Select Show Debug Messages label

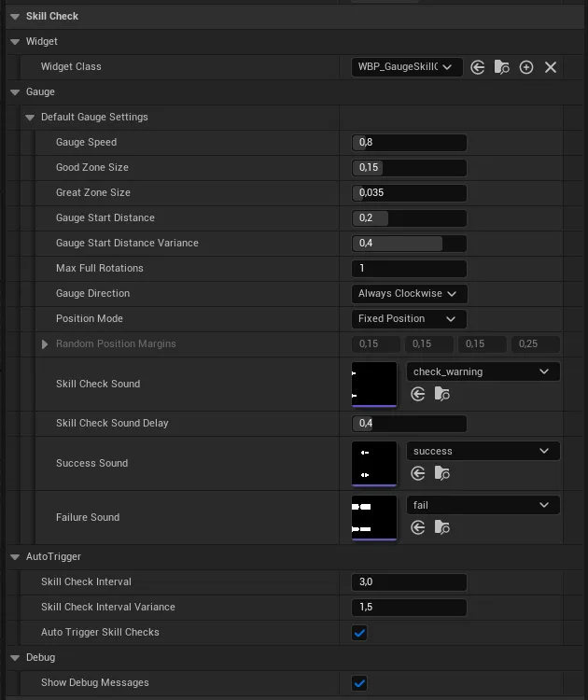point(95,682)
